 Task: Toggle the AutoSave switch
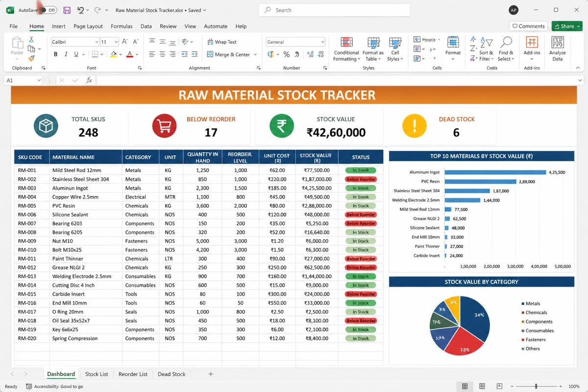(48, 10)
